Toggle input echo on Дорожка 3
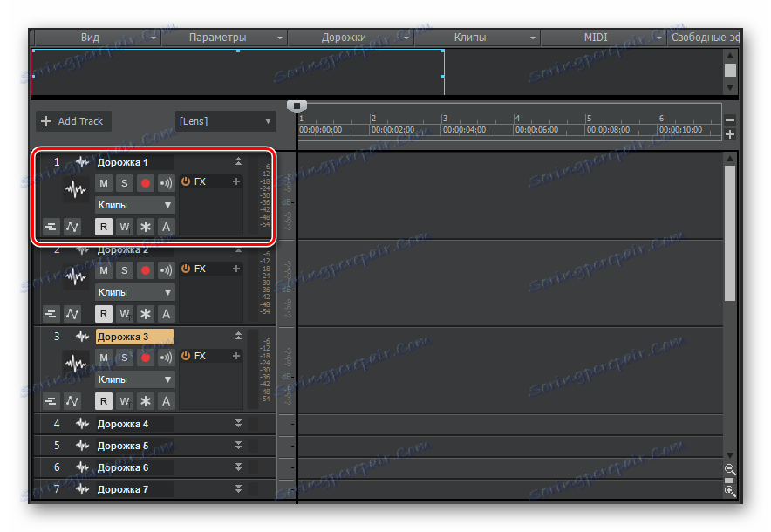 [x=167, y=358]
